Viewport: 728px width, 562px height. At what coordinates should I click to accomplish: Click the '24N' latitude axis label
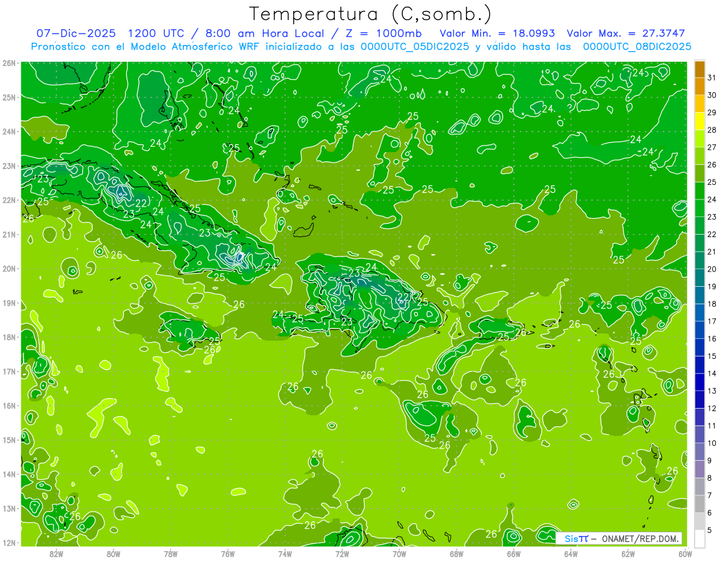8,132
